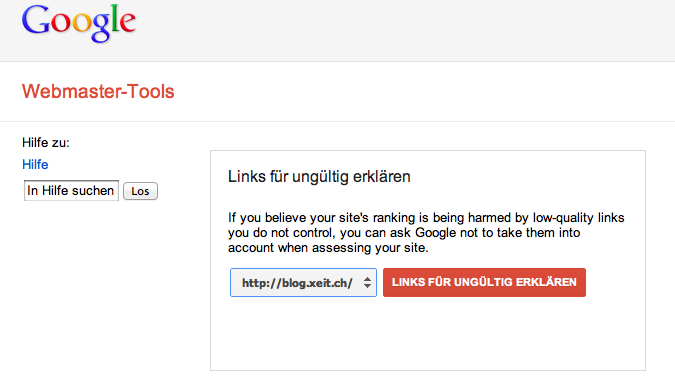Image resolution: width=675 pixels, height=382 pixels.
Task: Open the Webmaster-Tools title link
Action: pos(98,91)
